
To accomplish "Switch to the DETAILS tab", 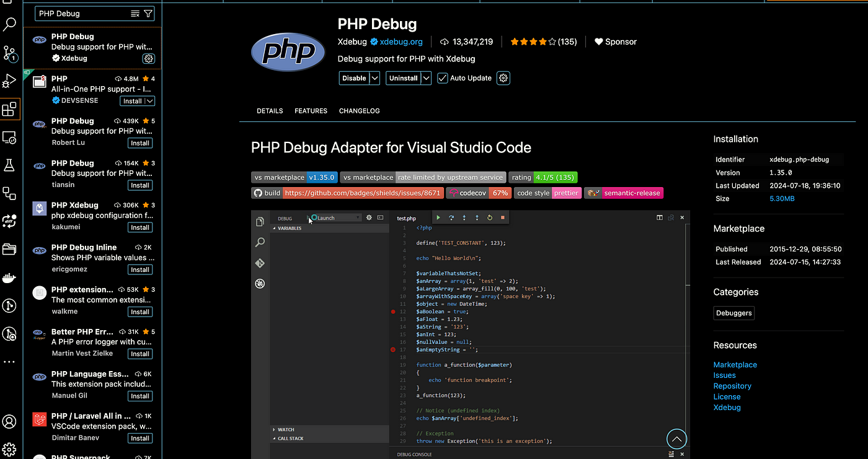I will [270, 111].
